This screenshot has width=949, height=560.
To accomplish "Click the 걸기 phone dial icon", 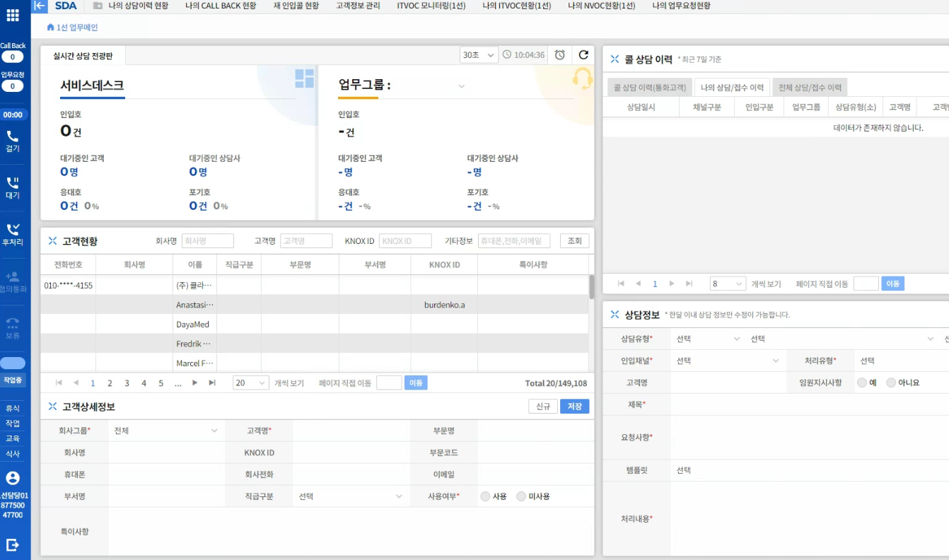I will coord(13,136).
